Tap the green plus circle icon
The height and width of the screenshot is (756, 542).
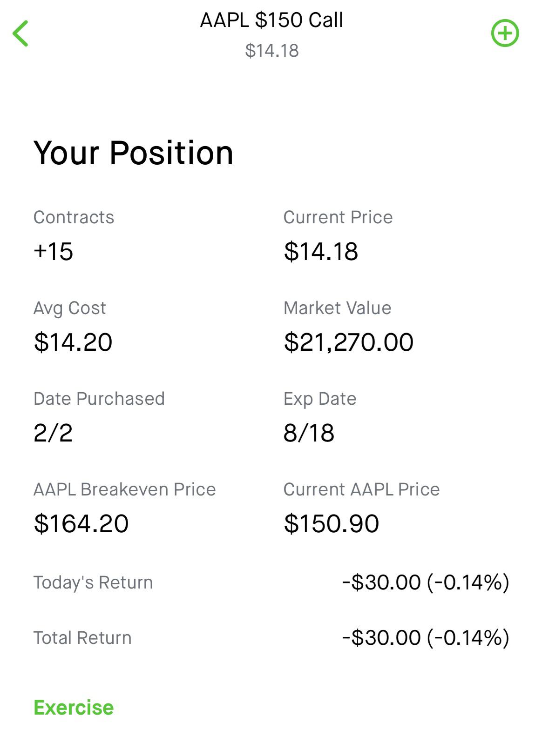(x=505, y=33)
